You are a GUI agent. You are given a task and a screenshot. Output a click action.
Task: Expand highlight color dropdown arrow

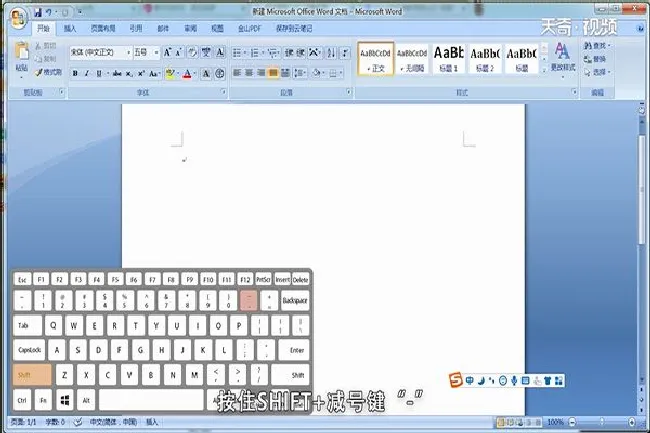pyautogui.click(x=178, y=74)
